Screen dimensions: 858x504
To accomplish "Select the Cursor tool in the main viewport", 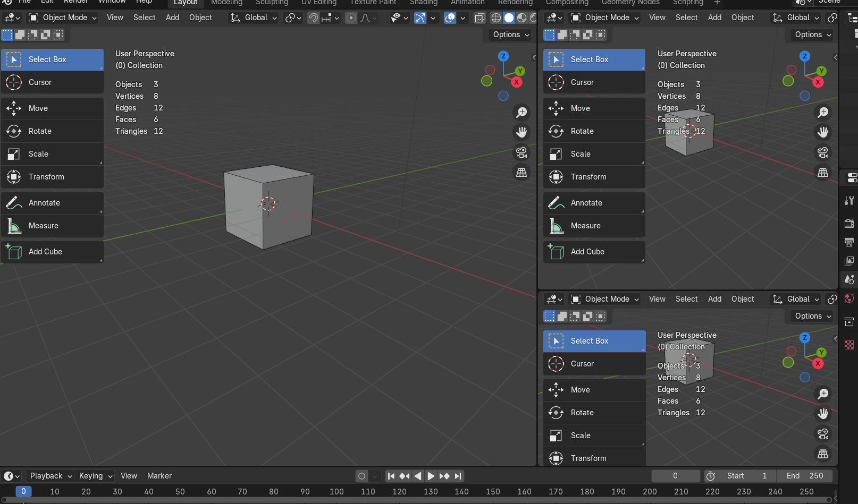I will pos(52,82).
